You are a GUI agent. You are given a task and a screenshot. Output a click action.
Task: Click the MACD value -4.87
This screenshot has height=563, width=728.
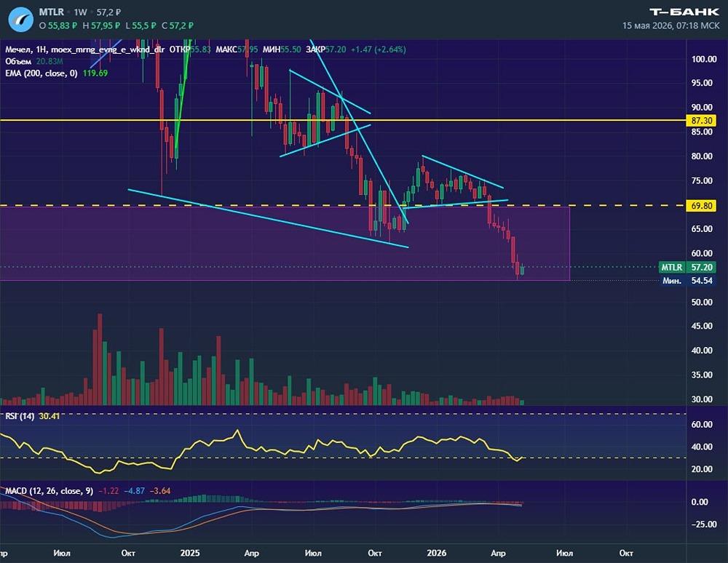pyautogui.click(x=134, y=491)
